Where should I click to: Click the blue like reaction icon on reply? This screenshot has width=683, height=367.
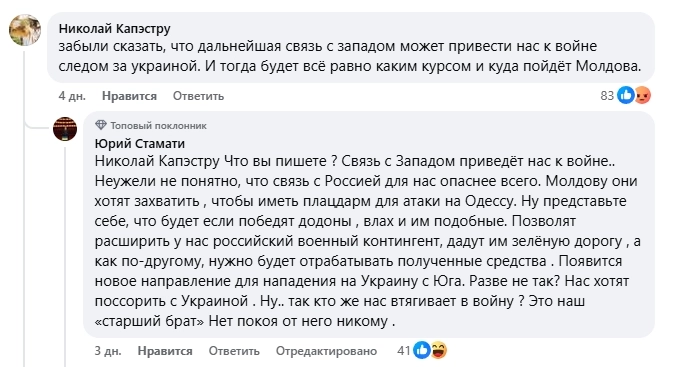[x=422, y=350]
